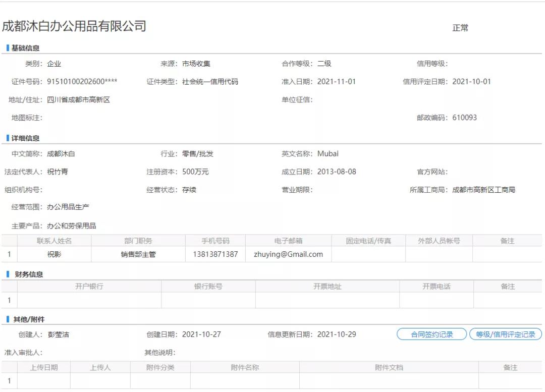
Task: Click the 基础信息 section header
Action: 25,48
